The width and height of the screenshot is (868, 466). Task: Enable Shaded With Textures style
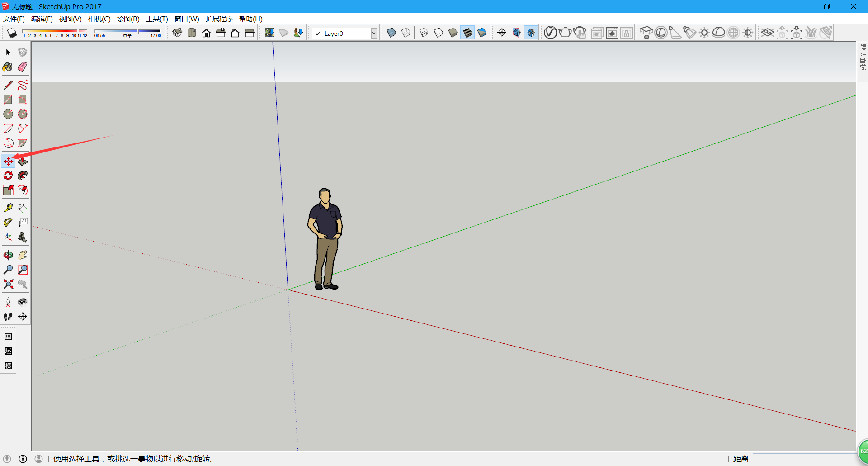pos(467,33)
